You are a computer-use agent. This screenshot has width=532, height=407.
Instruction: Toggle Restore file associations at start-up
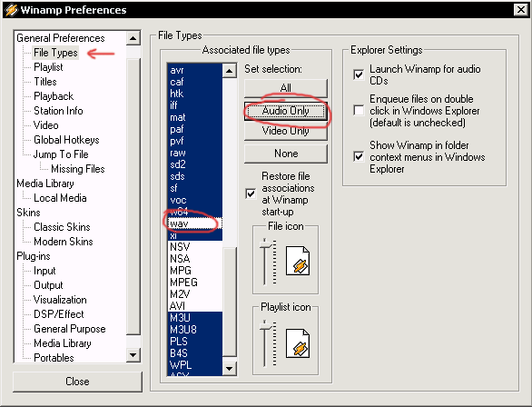[251, 194]
